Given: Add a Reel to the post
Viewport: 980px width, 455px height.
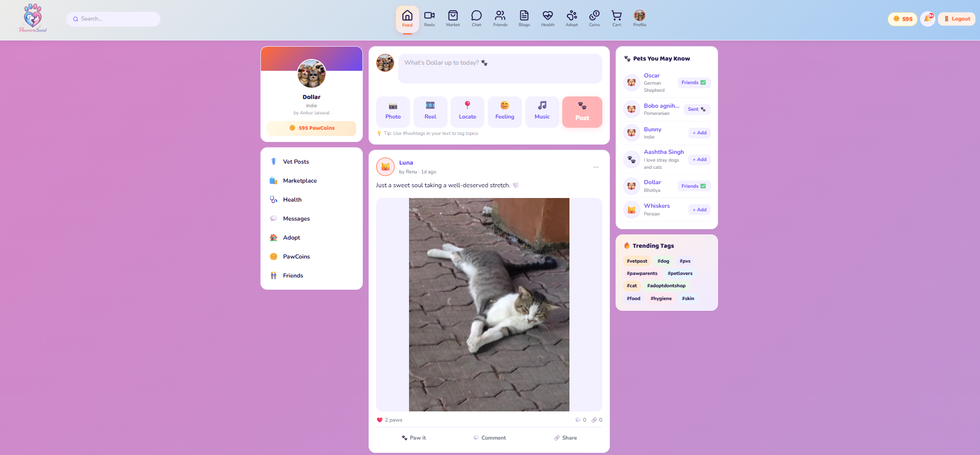Looking at the screenshot, I should (x=431, y=112).
